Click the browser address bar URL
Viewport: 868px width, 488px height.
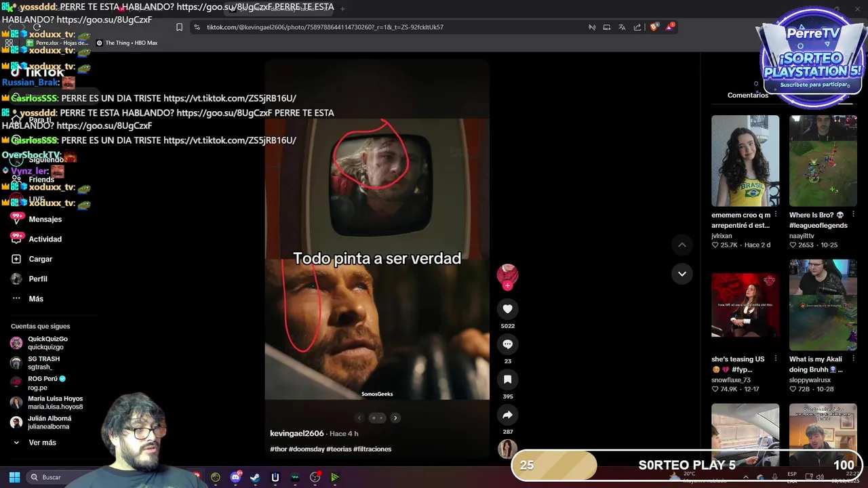tap(325, 27)
